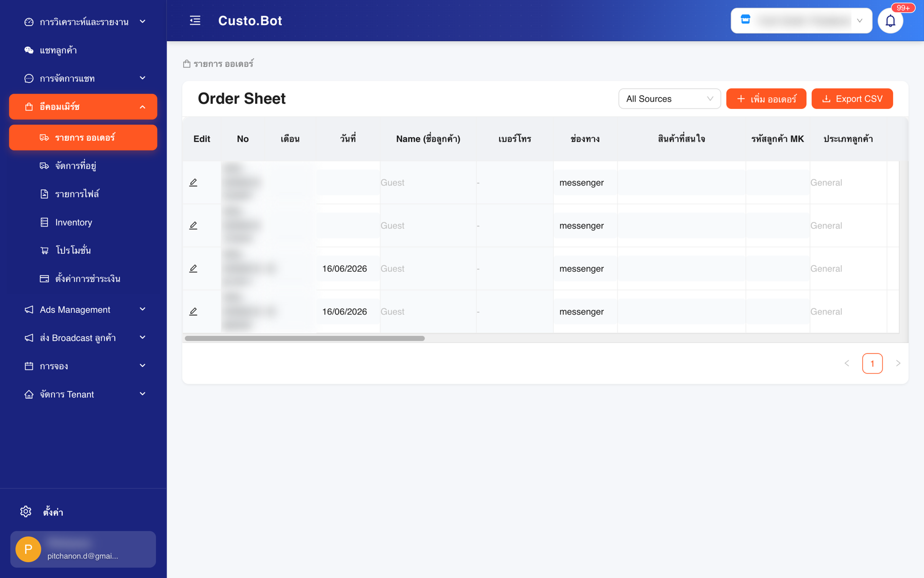
Task: Click the truck icon beside จัดการที่อยู่
Action: (x=44, y=166)
